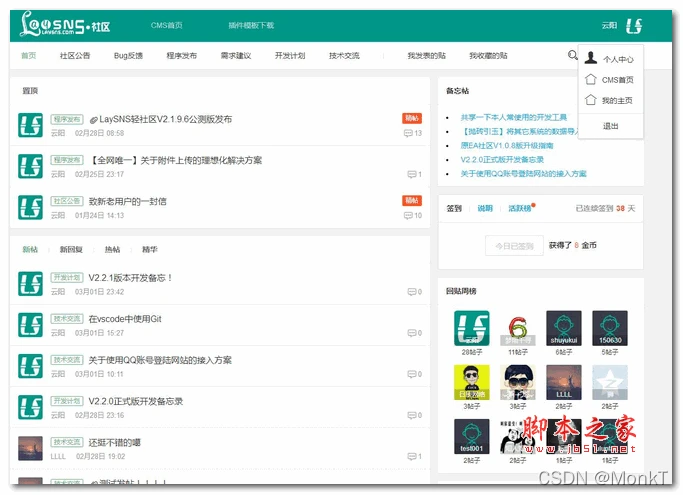Open post 致新老用户的一封信
The width and height of the screenshot is (683, 495).
click(x=128, y=201)
